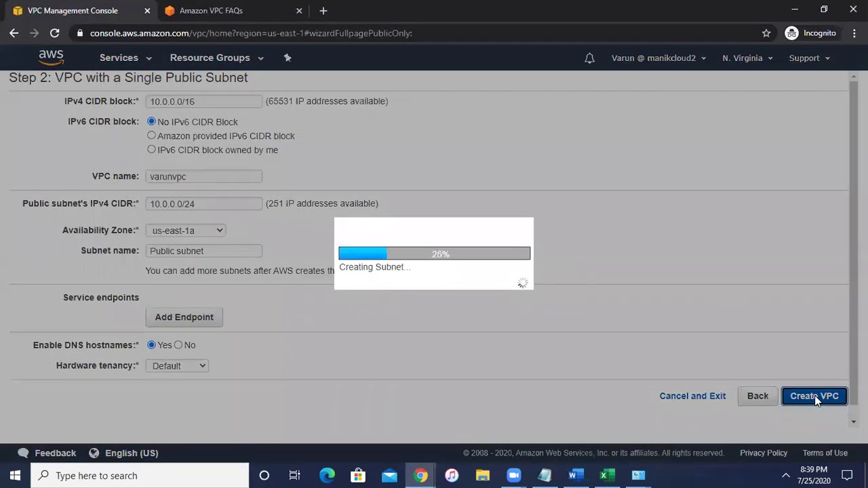Open Microsoft Store from taskbar

(x=358, y=476)
